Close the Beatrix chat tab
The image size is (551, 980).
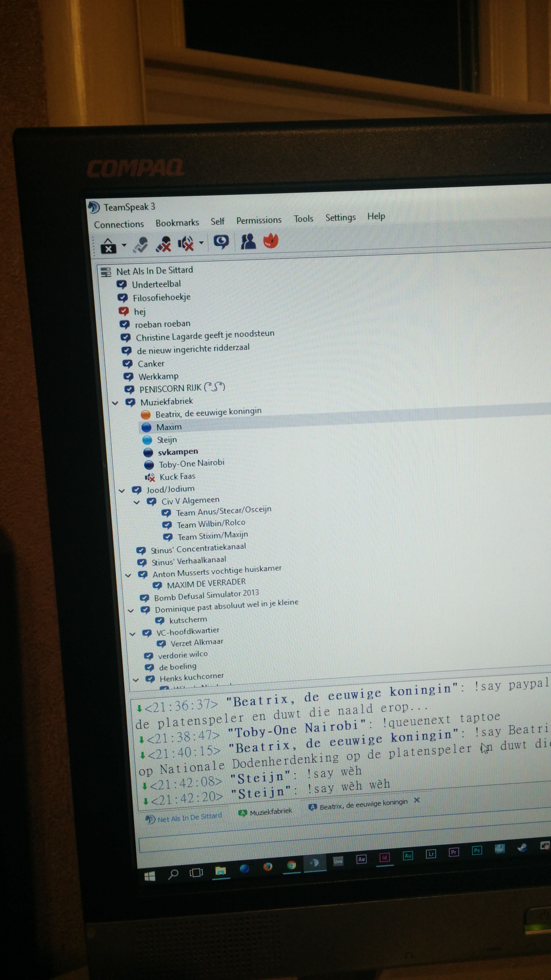(x=417, y=800)
